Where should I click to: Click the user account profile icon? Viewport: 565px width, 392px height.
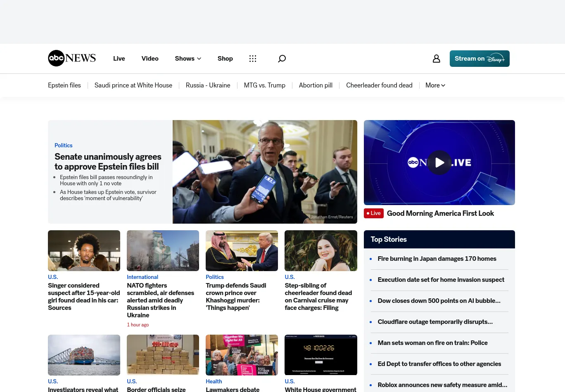(436, 59)
